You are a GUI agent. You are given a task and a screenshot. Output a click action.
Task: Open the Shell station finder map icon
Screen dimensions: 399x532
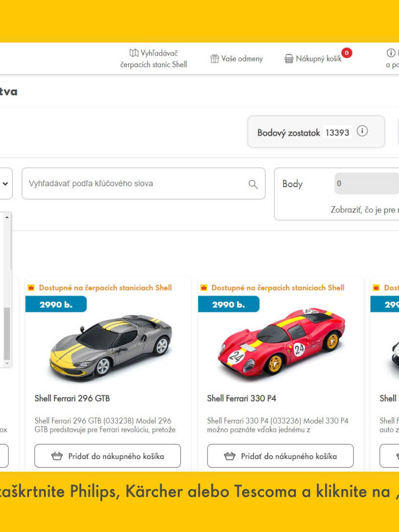pos(134,53)
